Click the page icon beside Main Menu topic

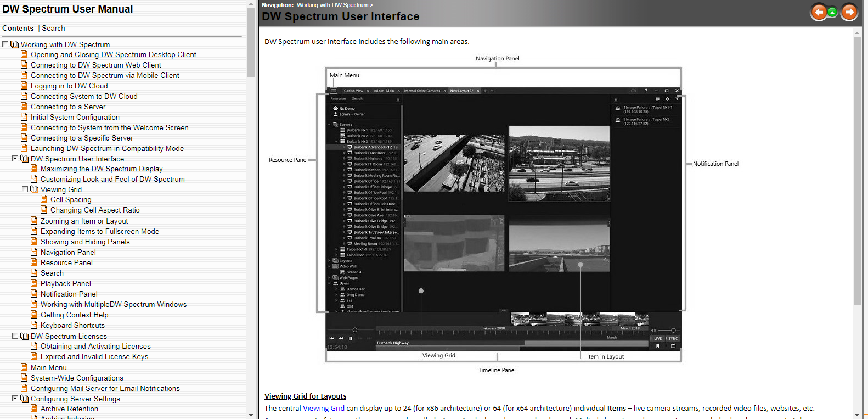coord(24,367)
